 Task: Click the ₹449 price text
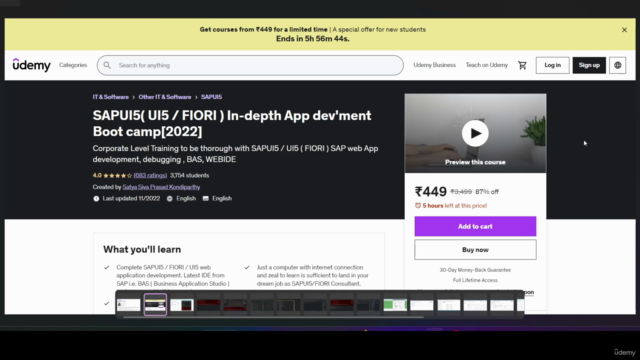pyautogui.click(x=431, y=191)
